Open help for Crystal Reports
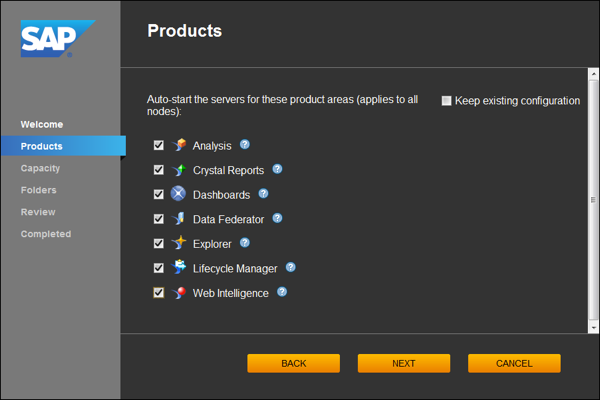The image size is (600, 400). pyautogui.click(x=277, y=169)
